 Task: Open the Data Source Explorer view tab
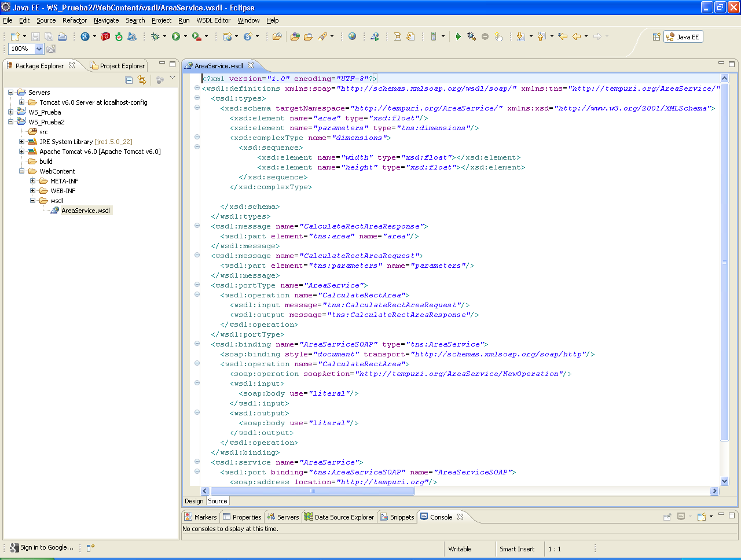pyautogui.click(x=340, y=517)
